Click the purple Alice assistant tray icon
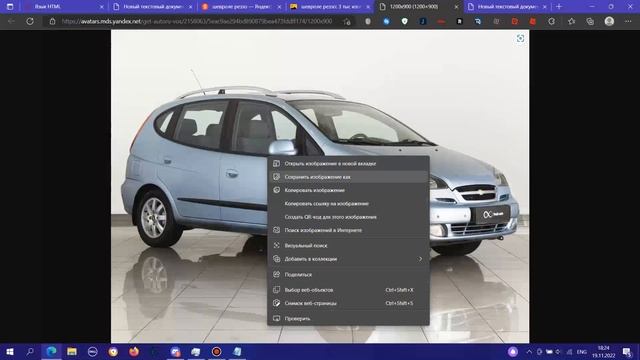This screenshot has height=360, width=640. (x=513, y=351)
